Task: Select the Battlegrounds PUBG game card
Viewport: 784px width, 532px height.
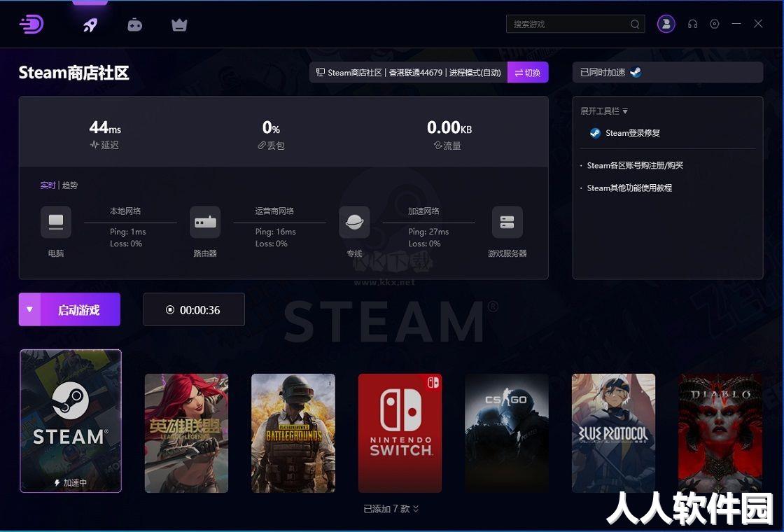Action: click(293, 433)
